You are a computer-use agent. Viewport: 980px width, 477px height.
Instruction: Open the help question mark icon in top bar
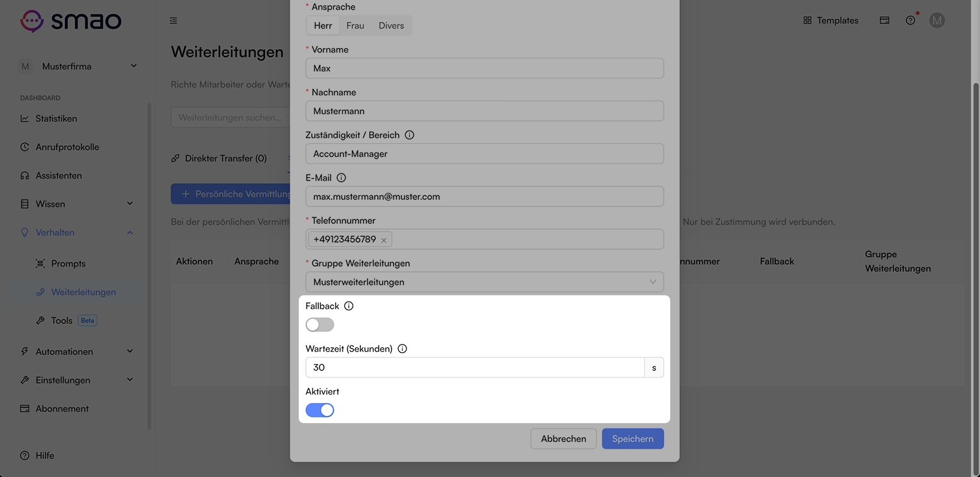pyautogui.click(x=911, y=21)
